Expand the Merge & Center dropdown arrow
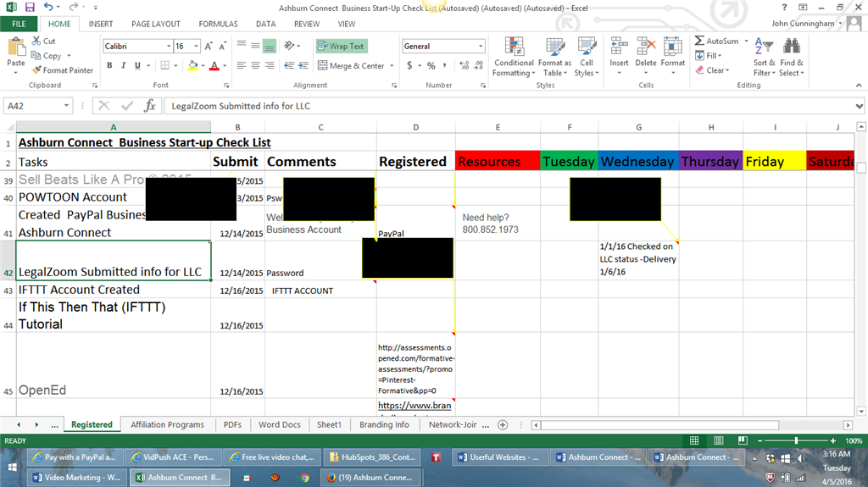Screen dimensions: 868x487 [392, 66]
